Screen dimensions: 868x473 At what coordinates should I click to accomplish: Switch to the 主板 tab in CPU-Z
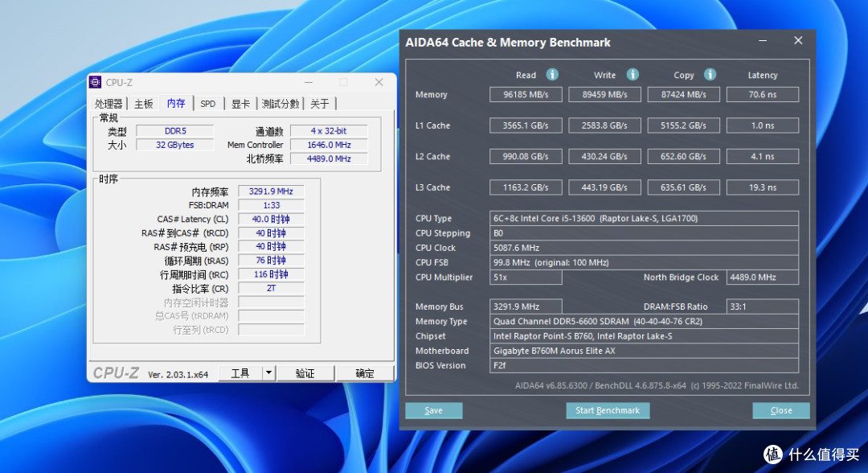(x=143, y=104)
